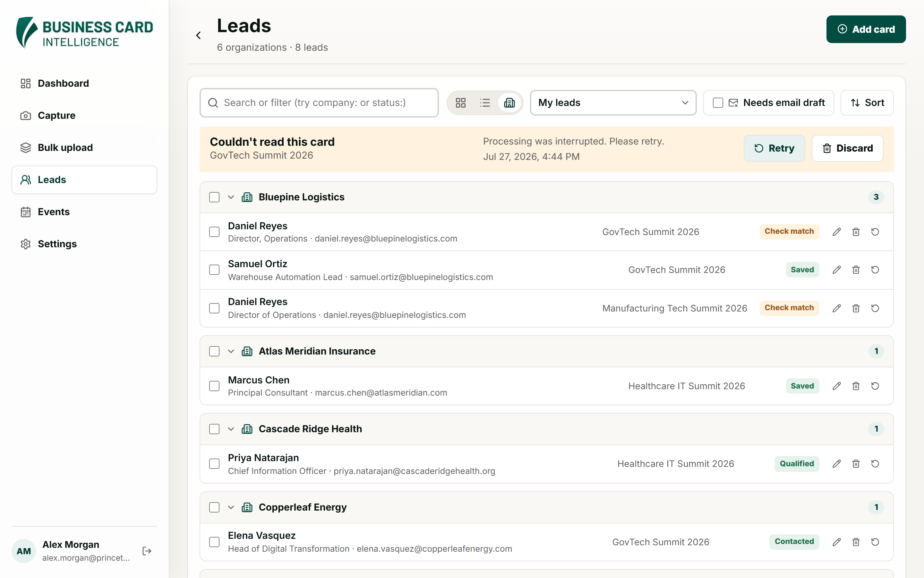
Task: Edit Daniel Reyes Manufacturing Tech Summit lead
Action: click(836, 308)
